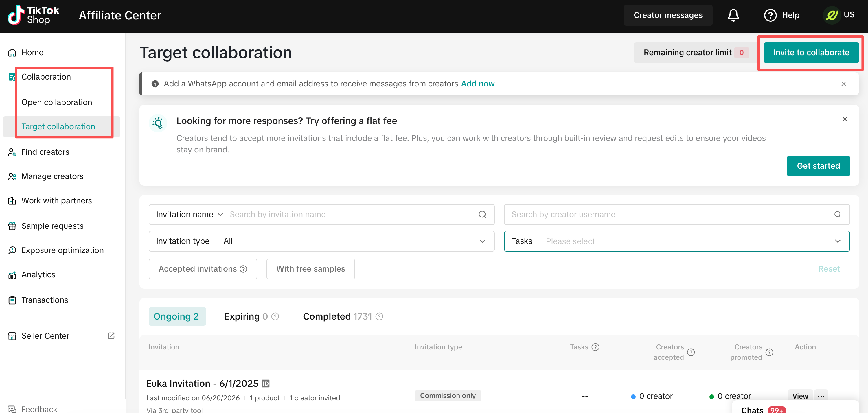Open the Tasks Please select dropdown

coord(677,241)
